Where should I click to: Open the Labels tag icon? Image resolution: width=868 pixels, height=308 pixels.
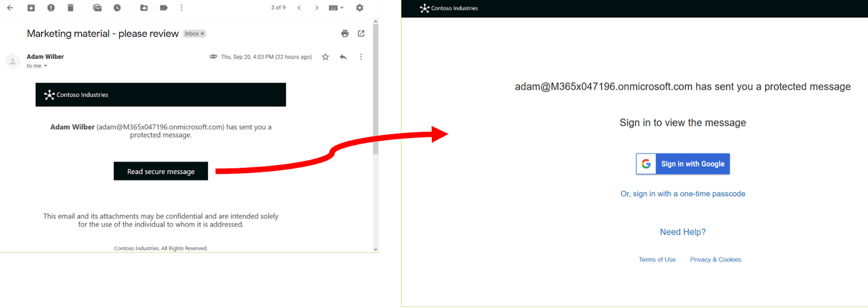[x=164, y=8]
